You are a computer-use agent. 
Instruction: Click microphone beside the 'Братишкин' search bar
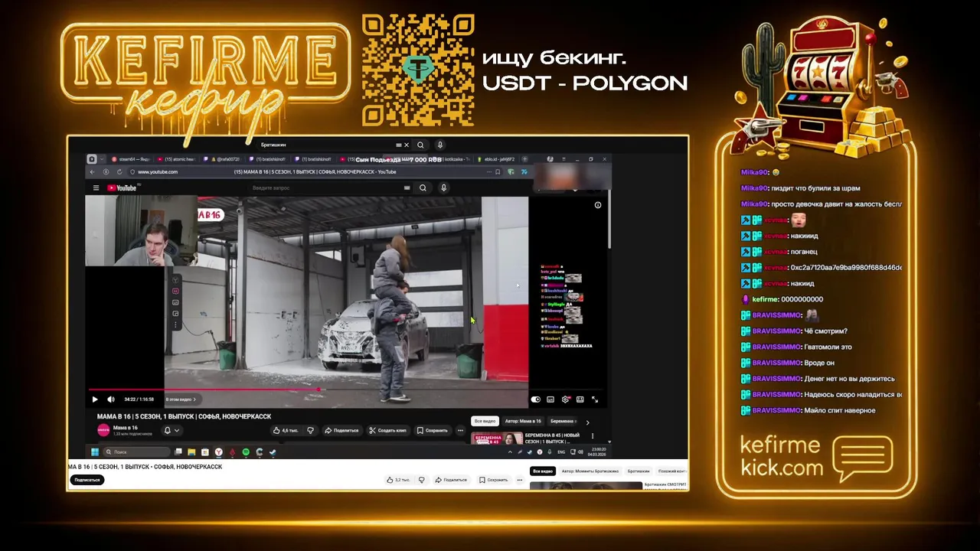[x=439, y=145]
